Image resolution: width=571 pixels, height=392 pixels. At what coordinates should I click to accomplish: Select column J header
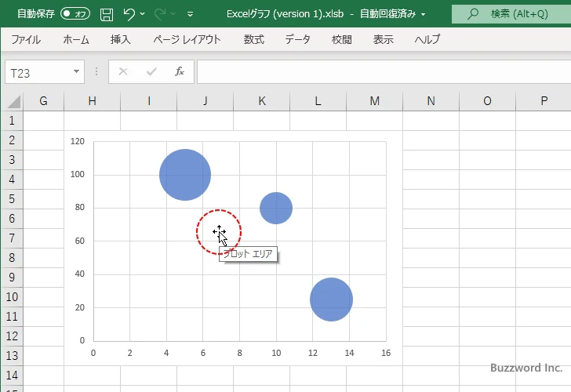(x=205, y=101)
